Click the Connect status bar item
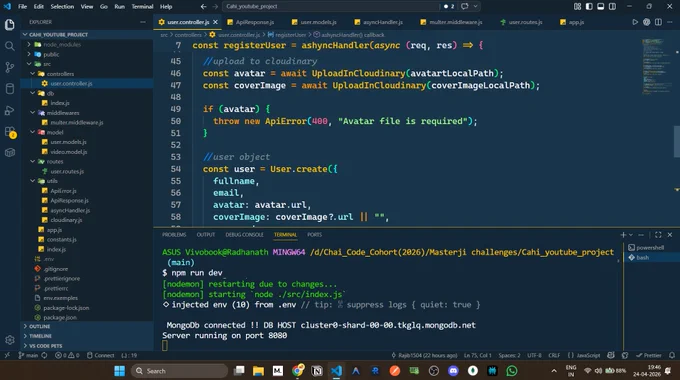This screenshot has width=680, height=380. point(100,355)
